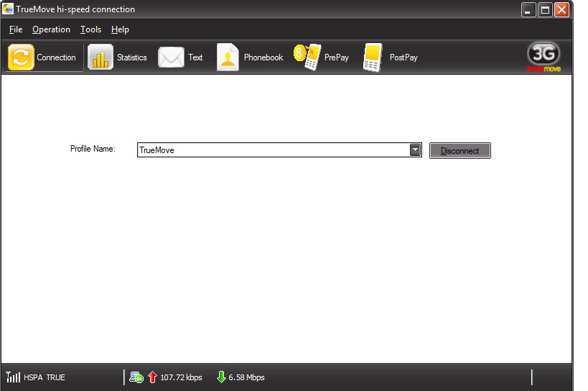The width and height of the screenshot is (588, 391).
Task: Click the TrueMove profile name field
Action: (273, 149)
